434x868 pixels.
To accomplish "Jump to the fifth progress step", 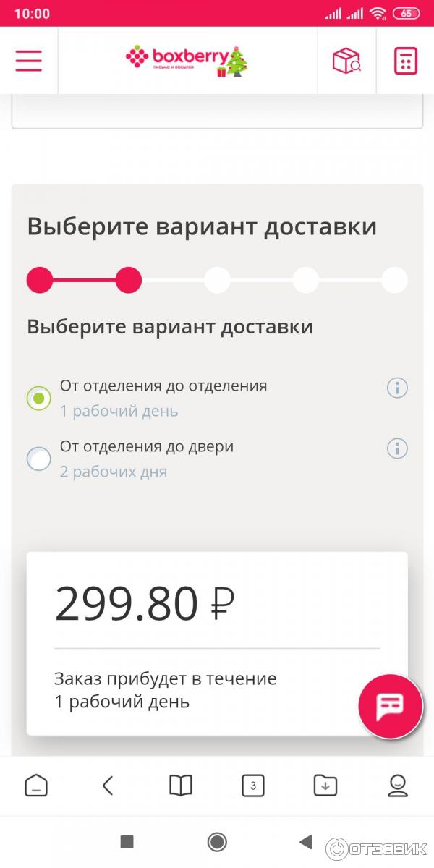I will coord(394,280).
